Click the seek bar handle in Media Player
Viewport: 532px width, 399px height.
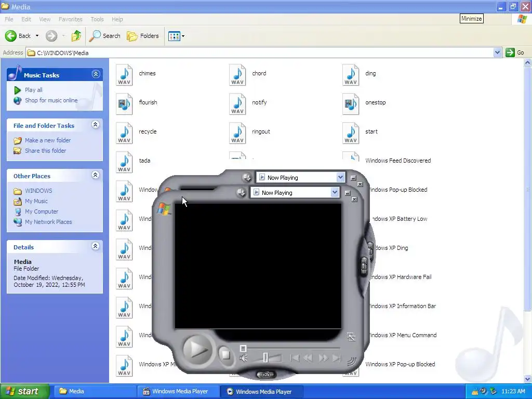243,349
